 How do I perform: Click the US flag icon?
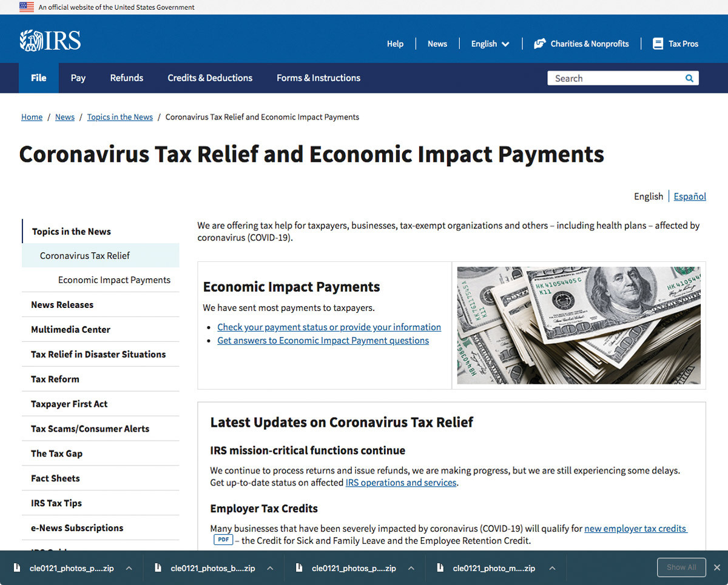27,7
